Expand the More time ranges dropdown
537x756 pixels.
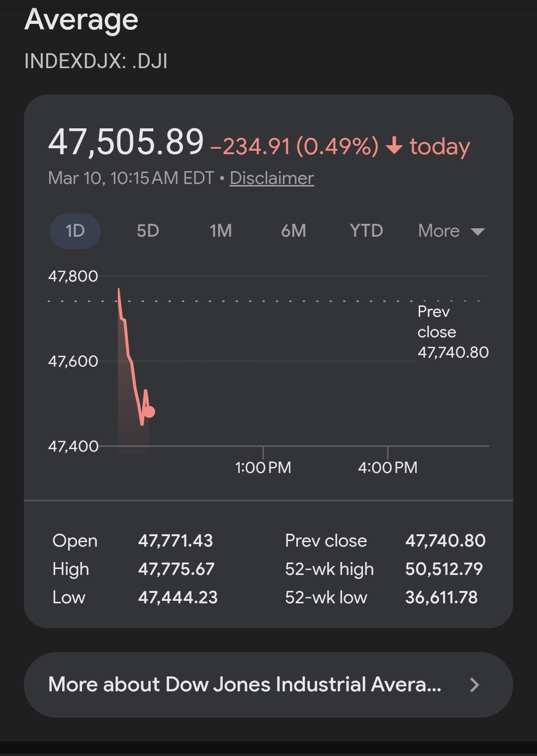(450, 231)
